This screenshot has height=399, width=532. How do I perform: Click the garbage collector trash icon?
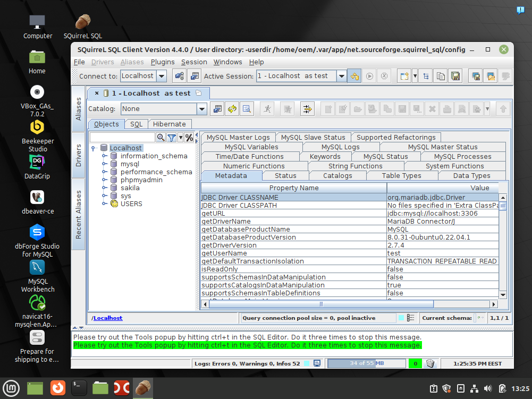(430, 363)
